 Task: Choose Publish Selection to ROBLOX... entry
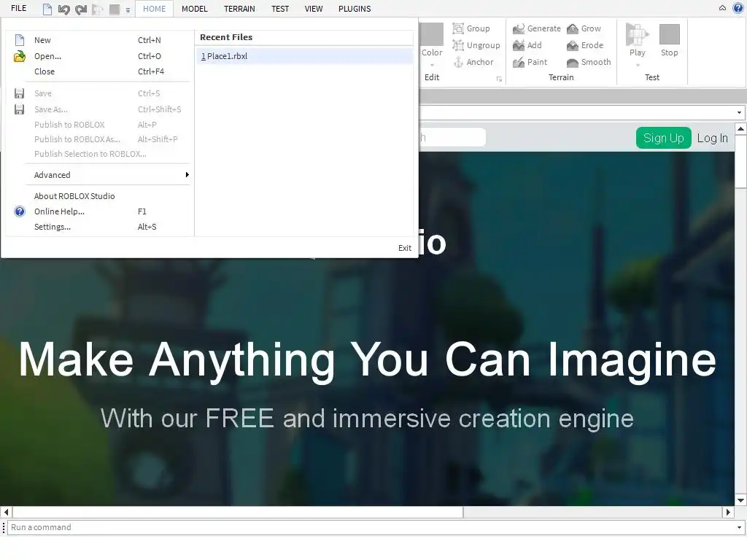pyautogui.click(x=99, y=154)
